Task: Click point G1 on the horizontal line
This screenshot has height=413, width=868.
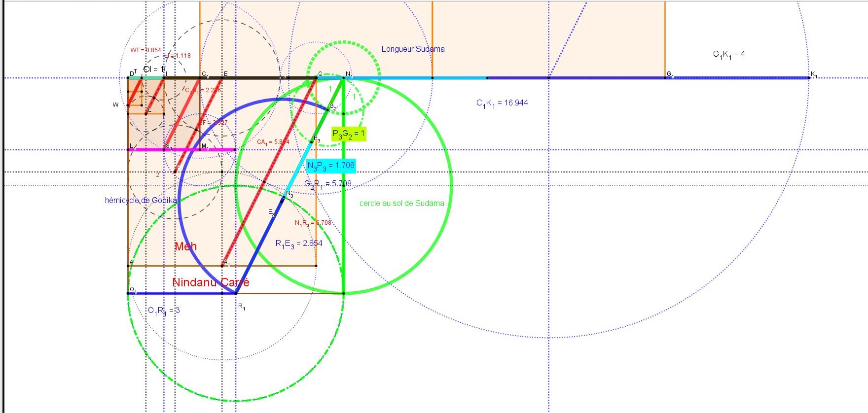Action: click(665, 78)
